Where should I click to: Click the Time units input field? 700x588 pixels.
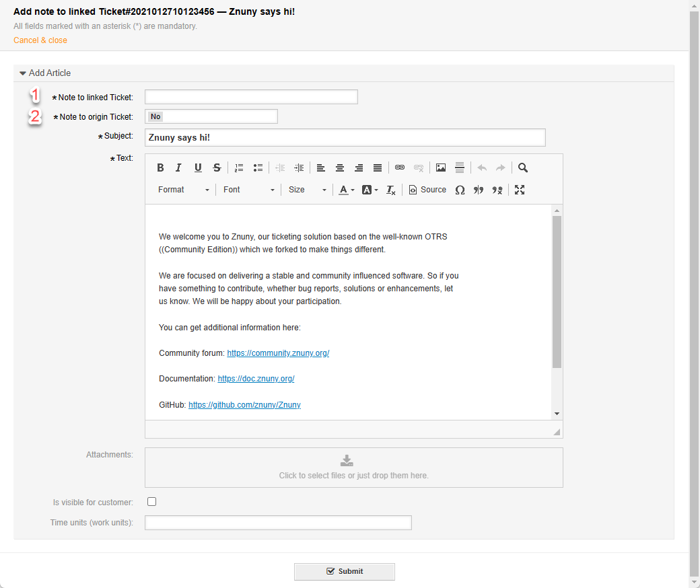278,523
